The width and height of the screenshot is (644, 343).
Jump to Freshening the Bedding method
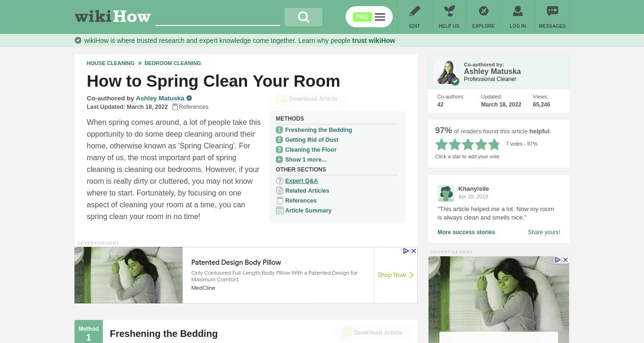(x=318, y=130)
